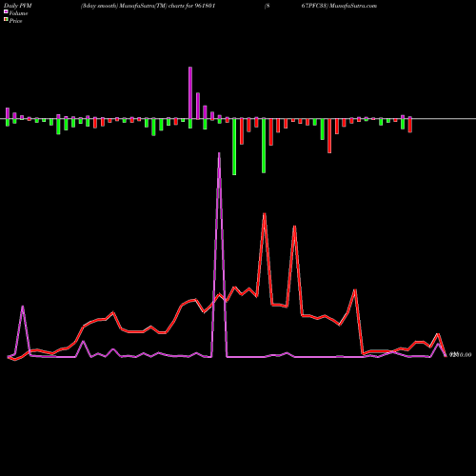This screenshot has height=476, width=476.
Task: Click the value label at the right end of the lines
Action: [x=460, y=355]
